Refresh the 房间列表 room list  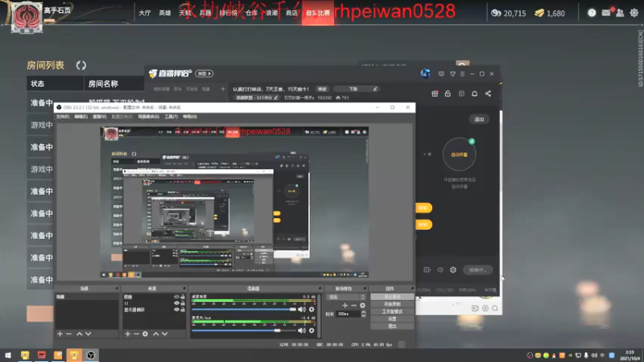[81, 65]
